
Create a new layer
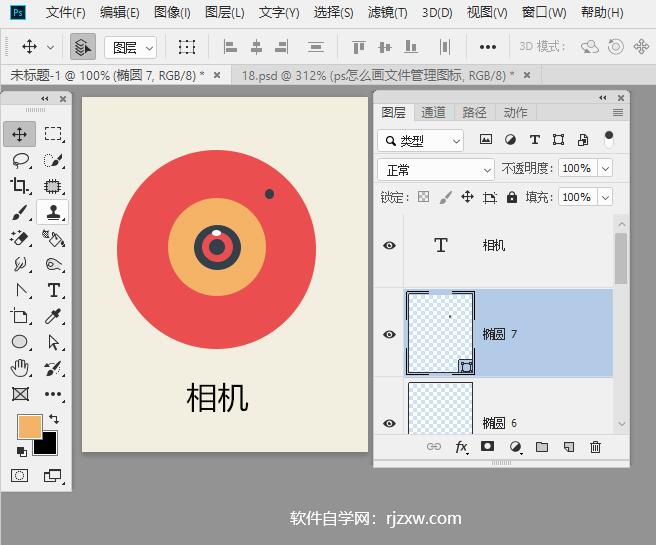point(569,447)
